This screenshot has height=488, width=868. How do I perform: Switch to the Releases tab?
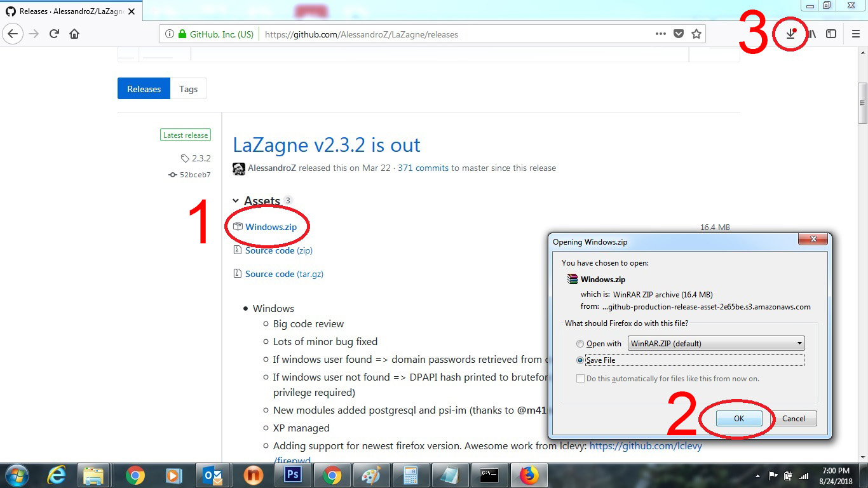144,89
